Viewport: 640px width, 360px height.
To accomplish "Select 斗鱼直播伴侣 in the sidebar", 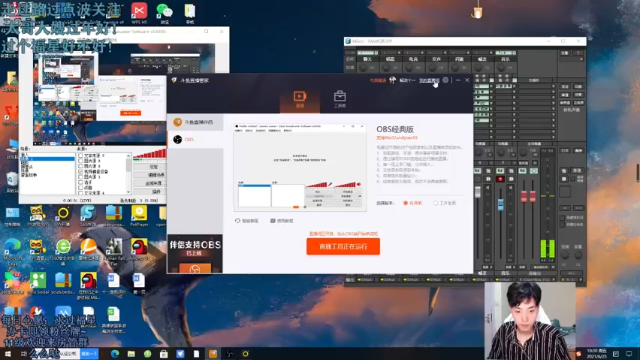I will pyautogui.click(x=195, y=122).
